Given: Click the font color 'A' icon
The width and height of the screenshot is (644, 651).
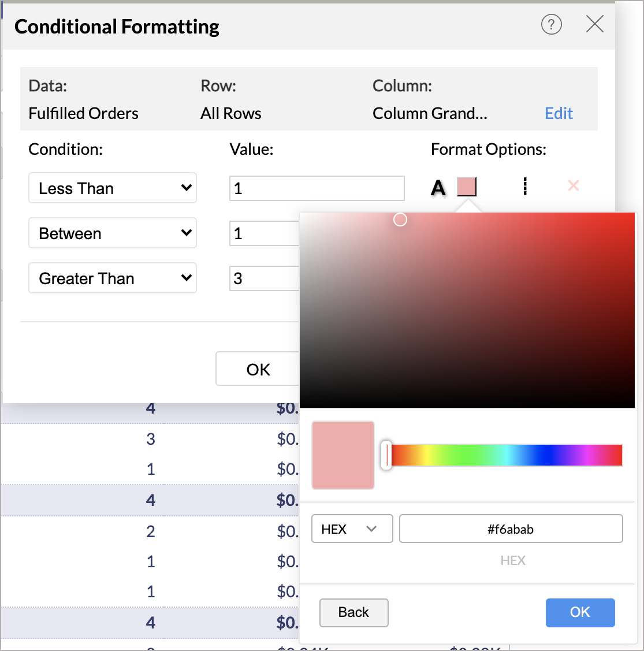Looking at the screenshot, I should pyautogui.click(x=438, y=187).
